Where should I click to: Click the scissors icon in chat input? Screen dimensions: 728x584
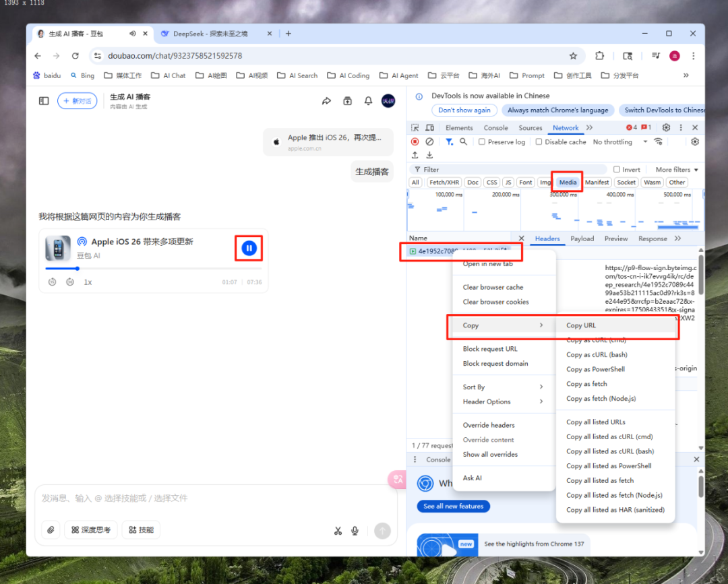click(338, 531)
